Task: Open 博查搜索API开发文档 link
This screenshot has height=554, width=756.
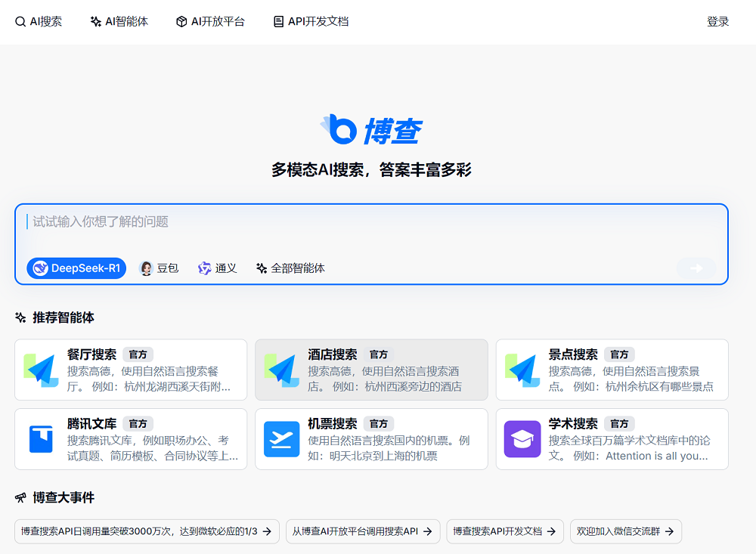Action: tap(504, 531)
